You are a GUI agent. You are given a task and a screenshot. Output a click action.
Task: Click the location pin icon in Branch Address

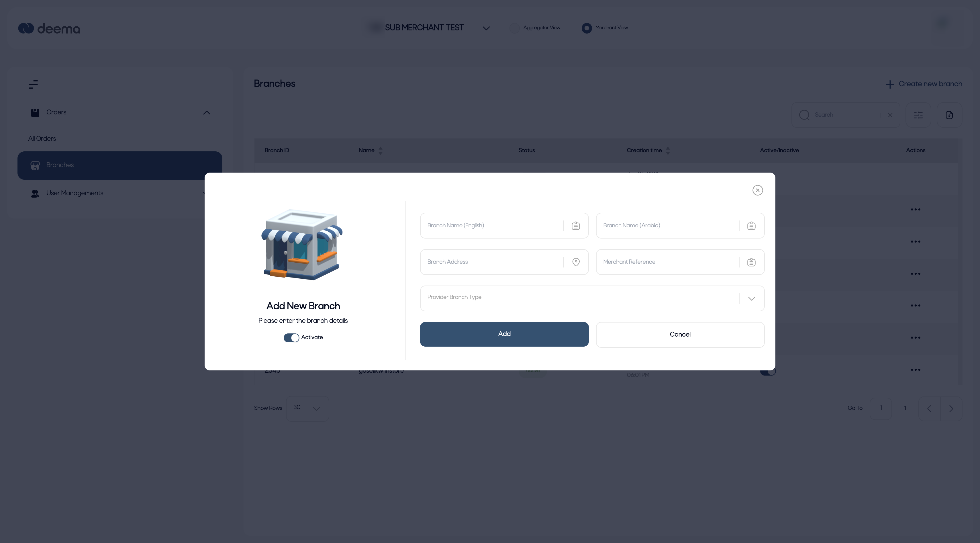tap(576, 262)
